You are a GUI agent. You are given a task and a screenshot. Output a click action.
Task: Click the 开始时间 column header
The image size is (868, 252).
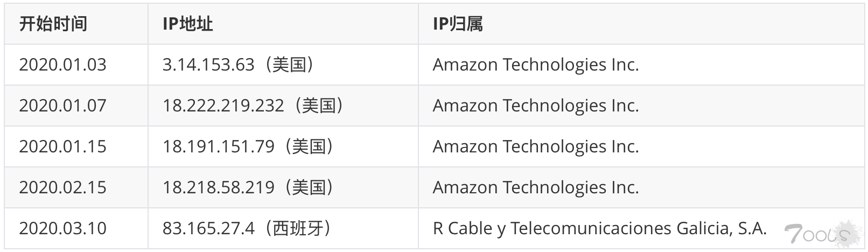(x=53, y=24)
